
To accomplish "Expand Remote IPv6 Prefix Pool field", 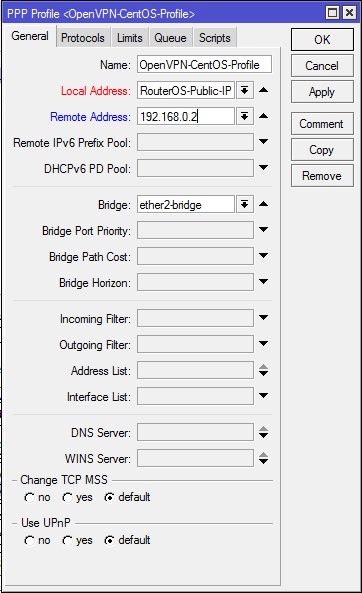I will [x=264, y=141].
